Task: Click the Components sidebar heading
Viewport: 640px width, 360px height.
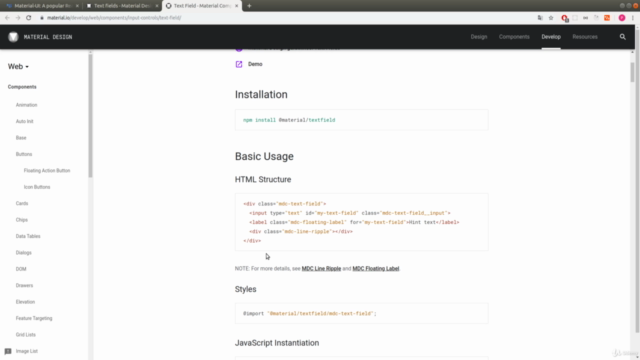Action: pos(22,87)
